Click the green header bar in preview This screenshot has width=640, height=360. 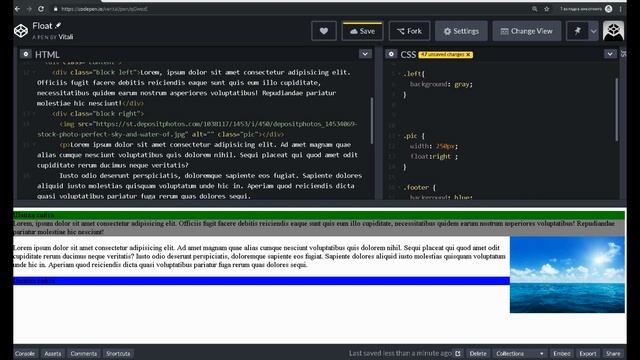(x=319, y=215)
